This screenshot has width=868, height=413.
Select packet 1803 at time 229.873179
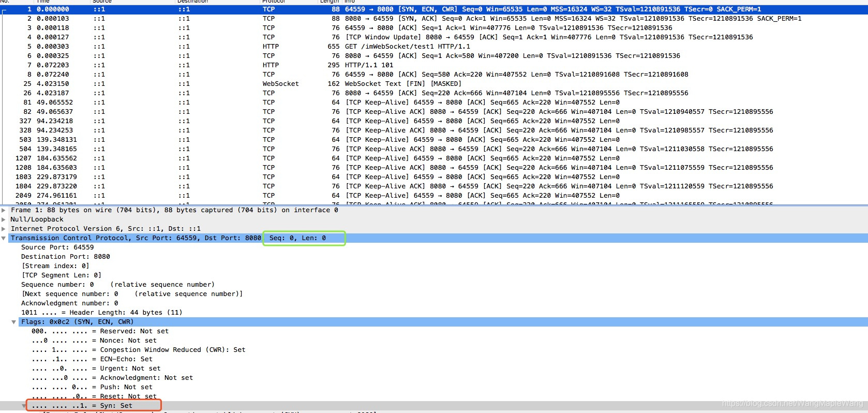click(x=434, y=177)
